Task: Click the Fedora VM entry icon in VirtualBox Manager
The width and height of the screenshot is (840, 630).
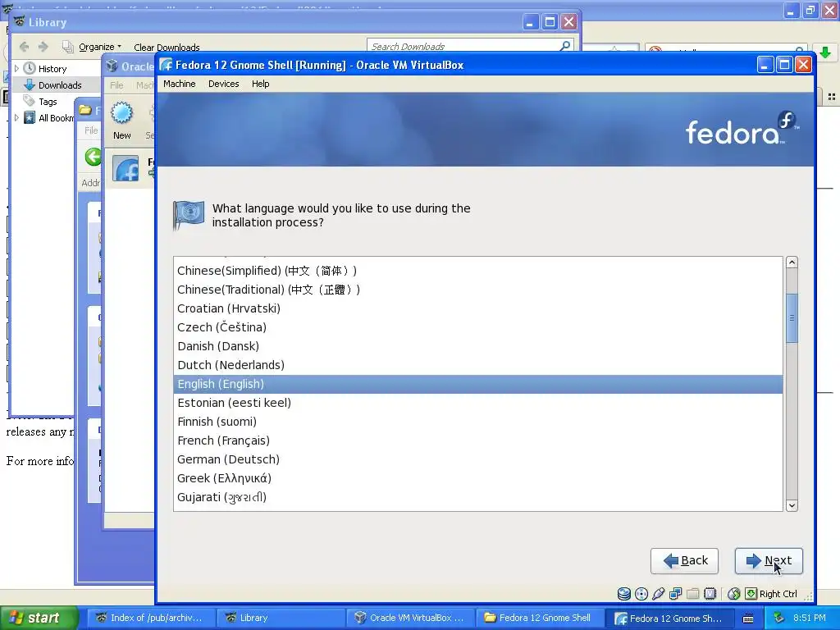Action: (126, 169)
